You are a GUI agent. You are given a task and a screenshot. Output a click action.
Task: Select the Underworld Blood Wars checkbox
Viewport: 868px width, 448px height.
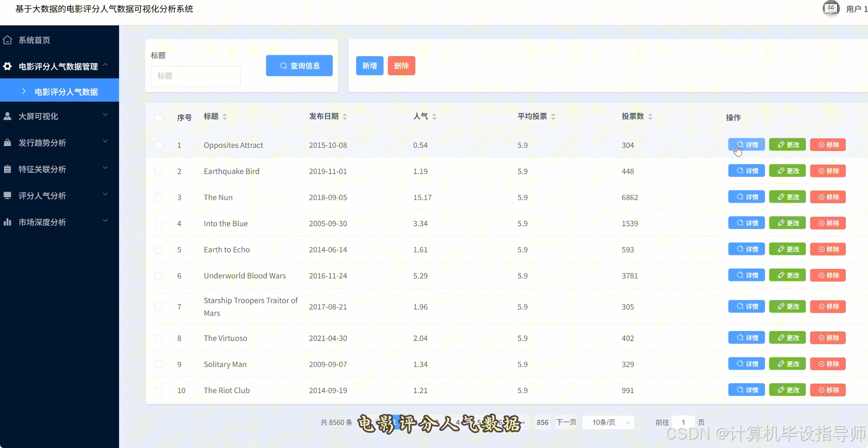[x=159, y=276]
